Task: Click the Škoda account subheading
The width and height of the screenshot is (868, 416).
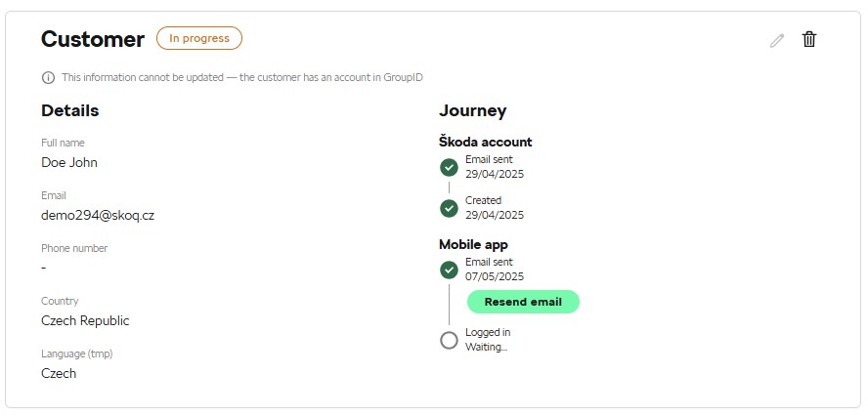Action: tap(486, 142)
